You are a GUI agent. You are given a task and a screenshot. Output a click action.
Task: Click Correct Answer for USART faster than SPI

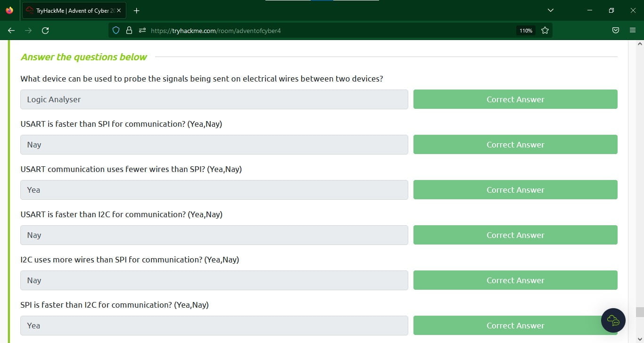(515, 145)
